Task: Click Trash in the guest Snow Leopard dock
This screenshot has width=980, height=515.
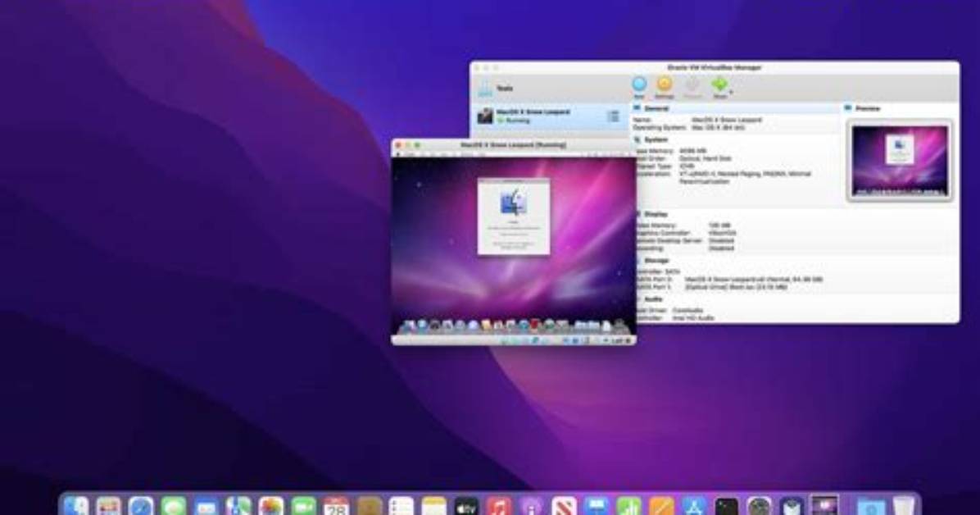Action: pos(619,326)
